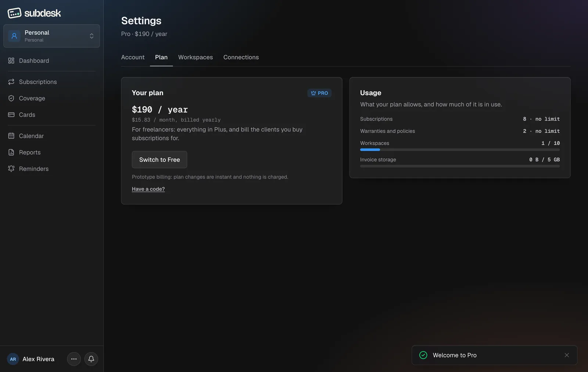This screenshot has width=588, height=372.
Task: Switch to the Account tab
Action: click(x=133, y=57)
